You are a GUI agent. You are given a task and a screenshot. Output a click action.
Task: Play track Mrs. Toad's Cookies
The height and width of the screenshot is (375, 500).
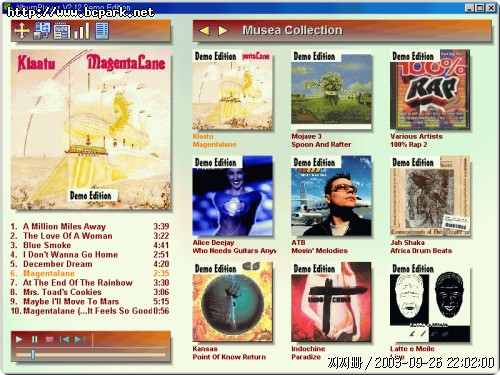pos(90,292)
